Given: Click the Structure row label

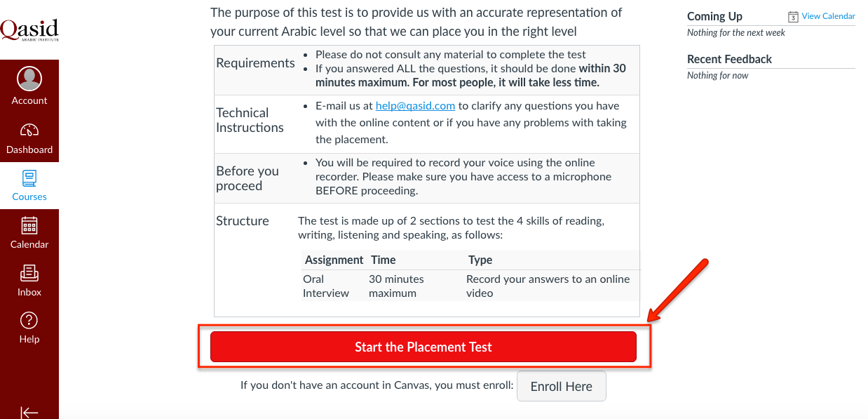Looking at the screenshot, I should click(243, 221).
